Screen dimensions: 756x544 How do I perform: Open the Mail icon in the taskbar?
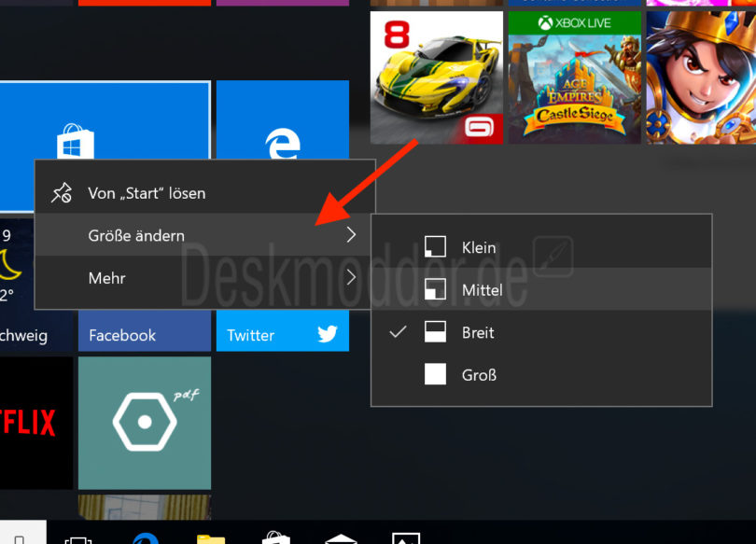(x=341, y=538)
